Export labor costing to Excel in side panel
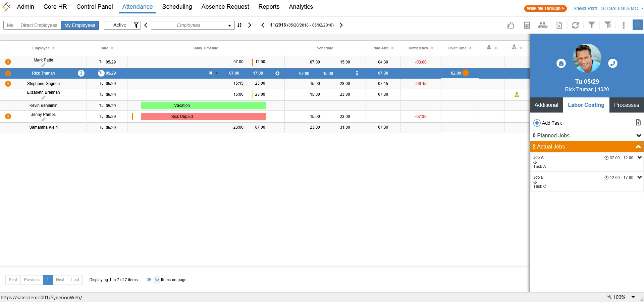 click(638, 123)
